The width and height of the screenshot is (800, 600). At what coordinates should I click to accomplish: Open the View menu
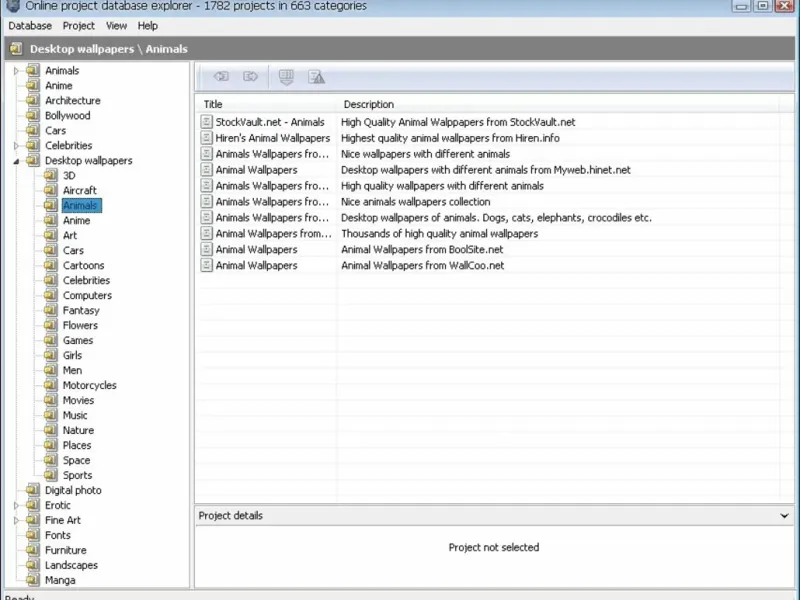click(x=116, y=26)
